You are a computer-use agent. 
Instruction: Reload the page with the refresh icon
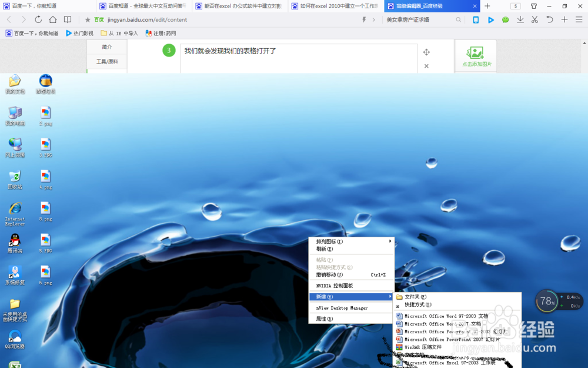tap(38, 19)
